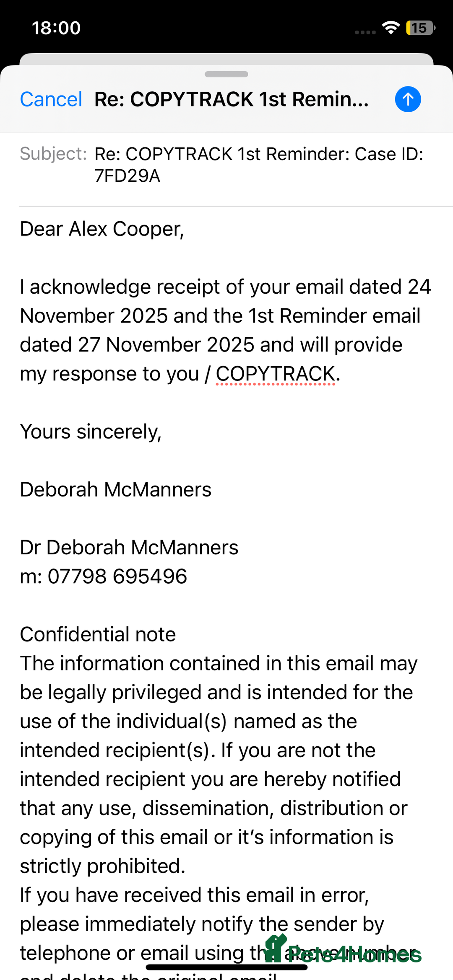
Task: Cancel the email reply draft
Action: click(x=51, y=99)
